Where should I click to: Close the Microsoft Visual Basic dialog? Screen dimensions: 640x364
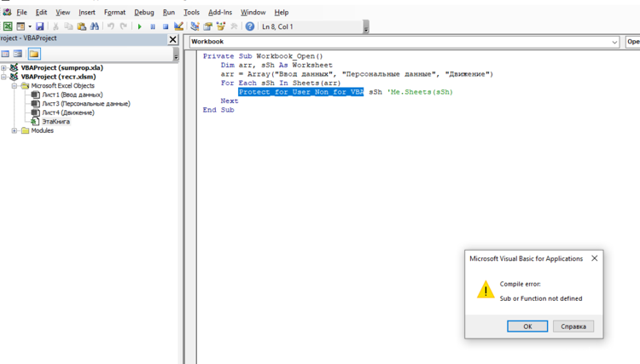[x=594, y=258]
